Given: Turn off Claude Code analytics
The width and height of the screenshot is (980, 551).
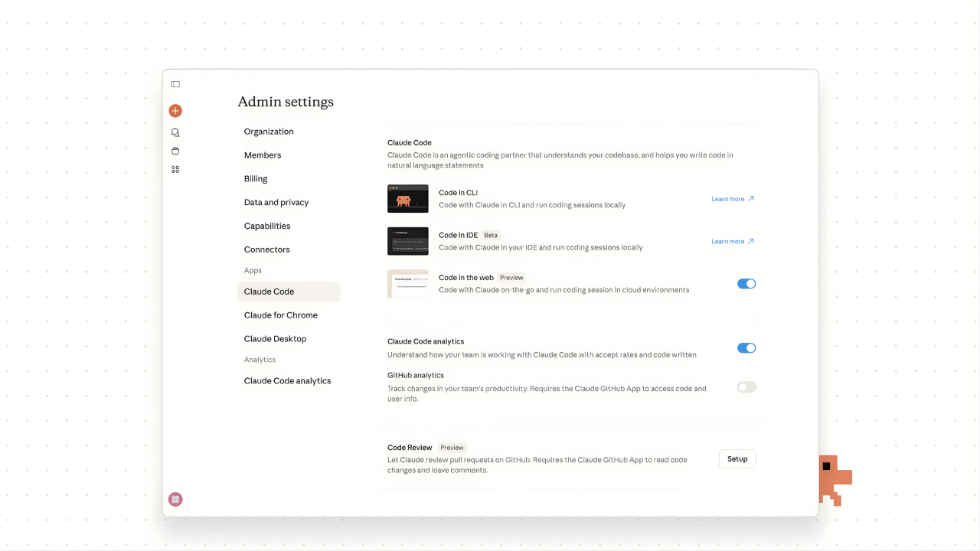Looking at the screenshot, I should [x=746, y=347].
